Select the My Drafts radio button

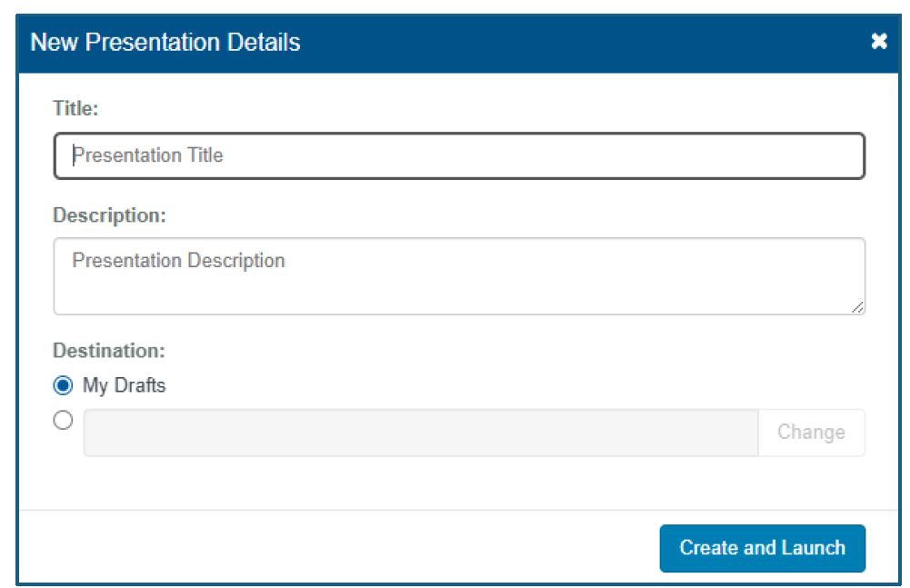click(x=63, y=385)
